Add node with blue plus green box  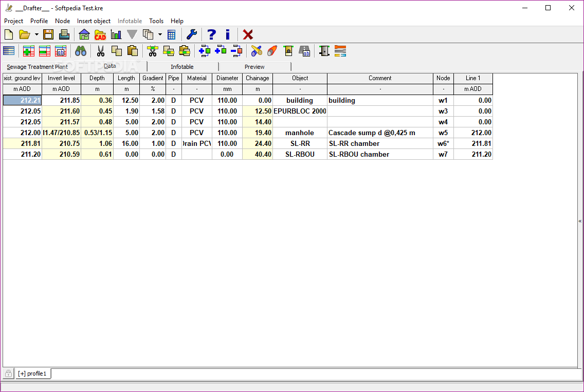pyautogui.click(x=221, y=50)
